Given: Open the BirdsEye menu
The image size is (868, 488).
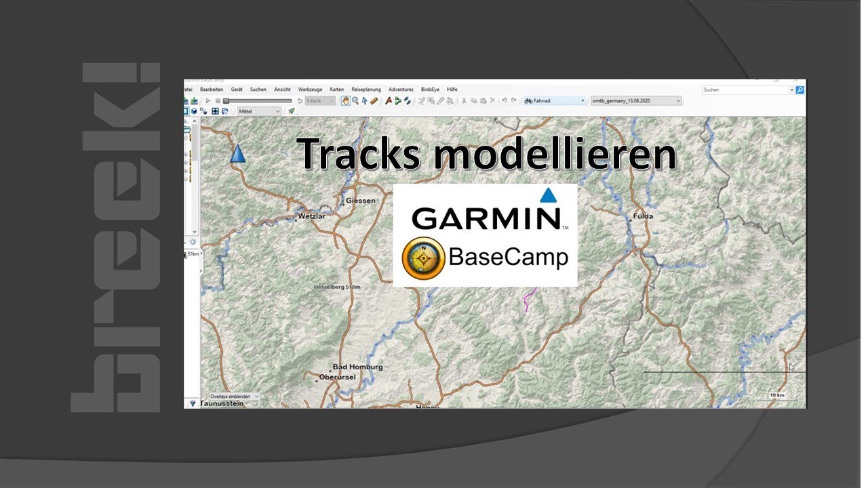Looking at the screenshot, I should pos(430,89).
